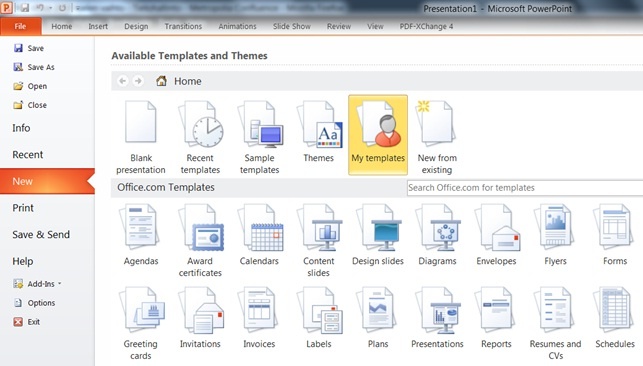Open the Design slides category

tap(378, 235)
